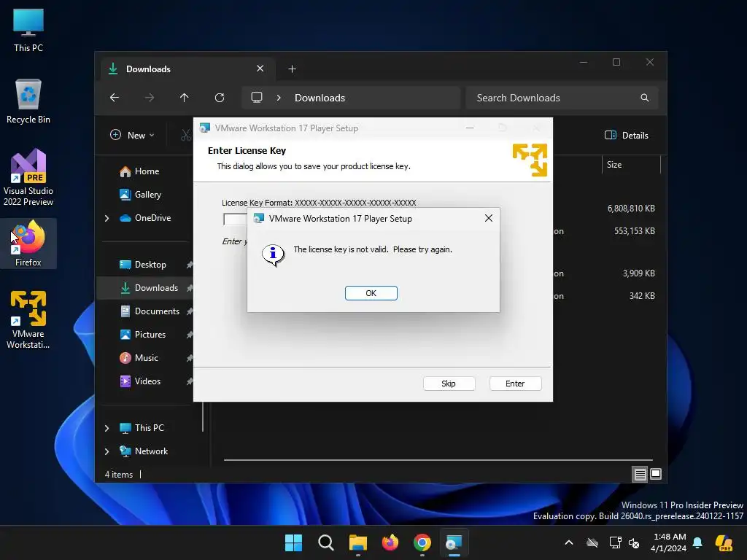Click search magnifier icon in Explorer
The height and width of the screenshot is (560, 747).
(645, 98)
